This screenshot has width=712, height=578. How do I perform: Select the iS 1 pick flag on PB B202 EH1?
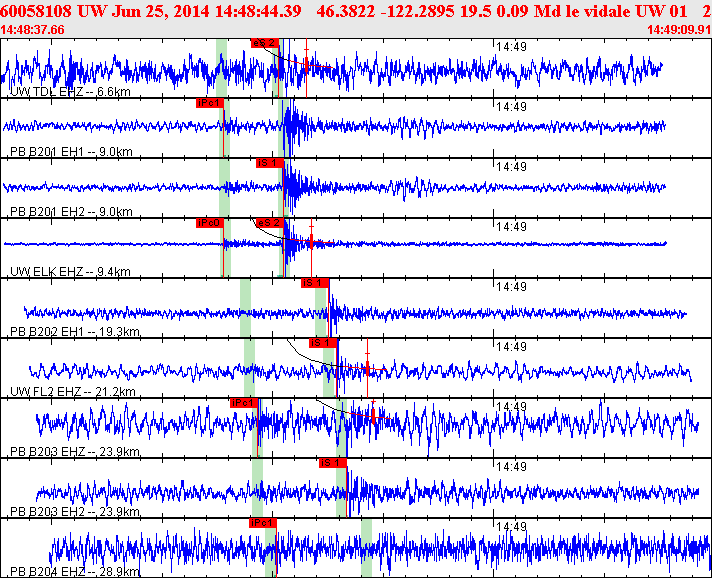click(315, 282)
